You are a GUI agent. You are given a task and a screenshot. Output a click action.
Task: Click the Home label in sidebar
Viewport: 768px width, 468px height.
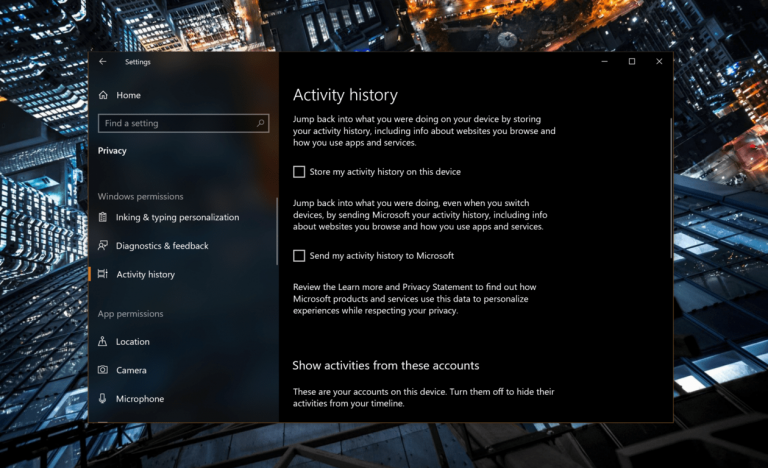pos(128,95)
